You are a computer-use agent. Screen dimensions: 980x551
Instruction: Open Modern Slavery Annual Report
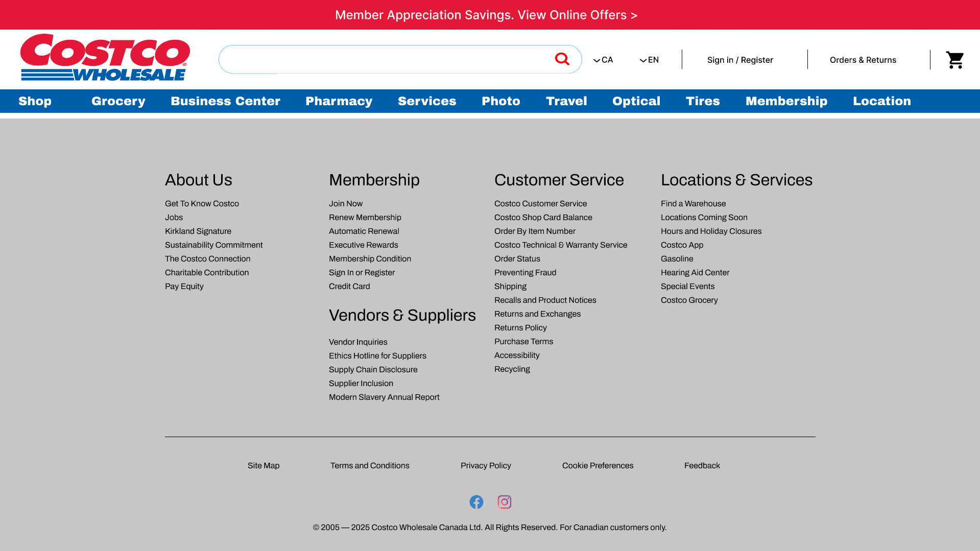[384, 397]
